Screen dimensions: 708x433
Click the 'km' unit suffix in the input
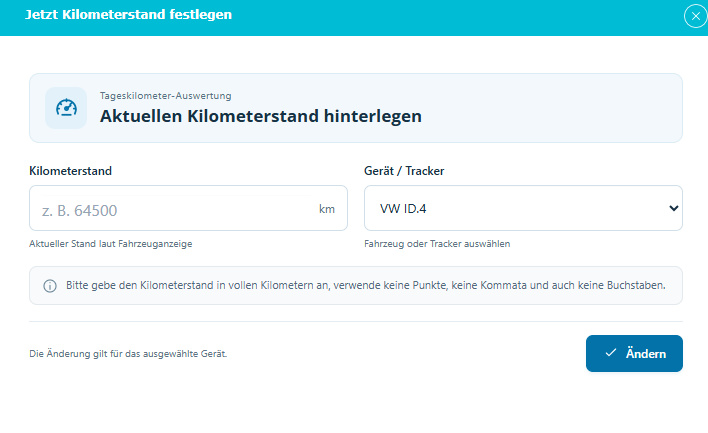click(327, 209)
